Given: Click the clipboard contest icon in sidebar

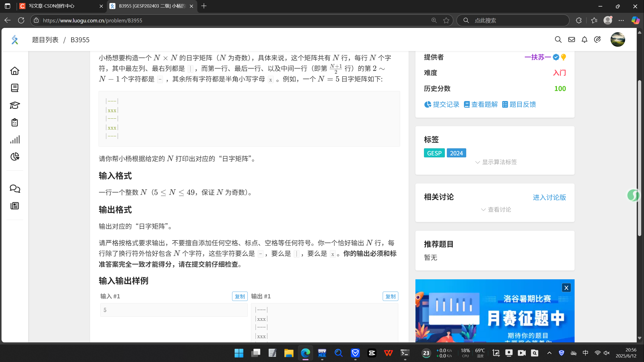Looking at the screenshot, I should point(15,122).
